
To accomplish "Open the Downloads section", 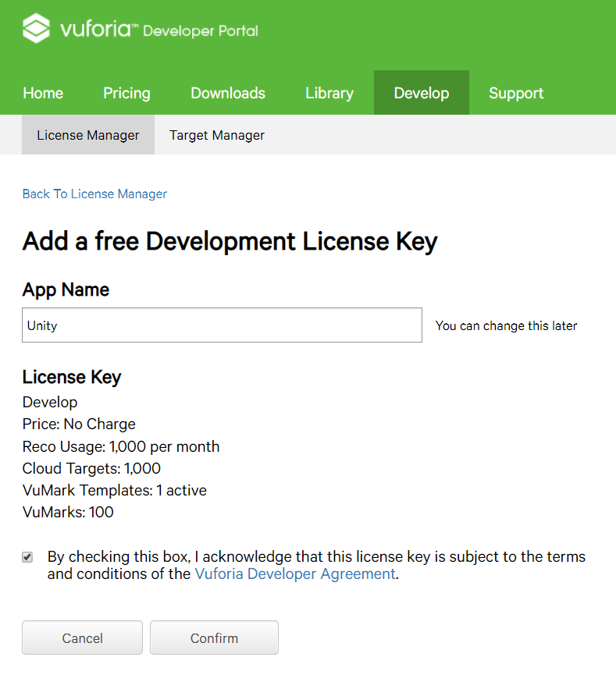I will [x=228, y=93].
